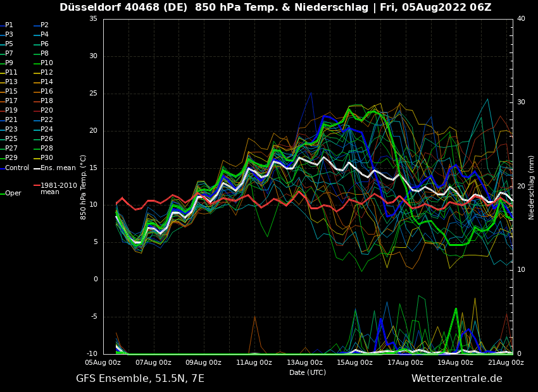Select the P21 legend entry
The image size is (538, 392).
(x=11, y=120)
